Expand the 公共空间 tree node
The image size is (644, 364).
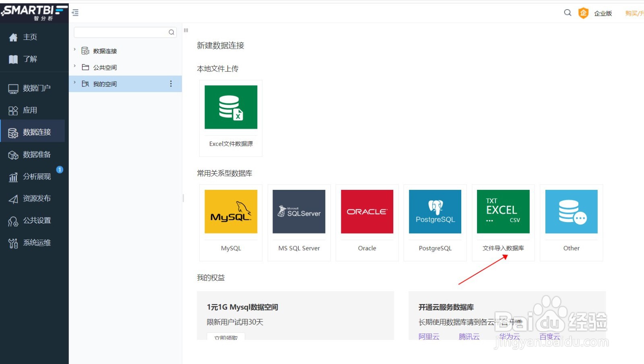75,66
